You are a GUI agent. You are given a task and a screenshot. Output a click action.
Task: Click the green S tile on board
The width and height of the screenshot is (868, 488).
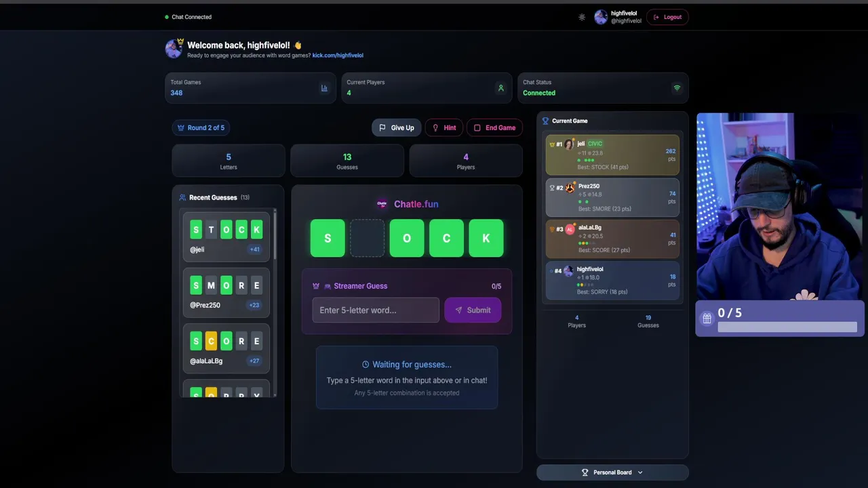tap(328, 238)
